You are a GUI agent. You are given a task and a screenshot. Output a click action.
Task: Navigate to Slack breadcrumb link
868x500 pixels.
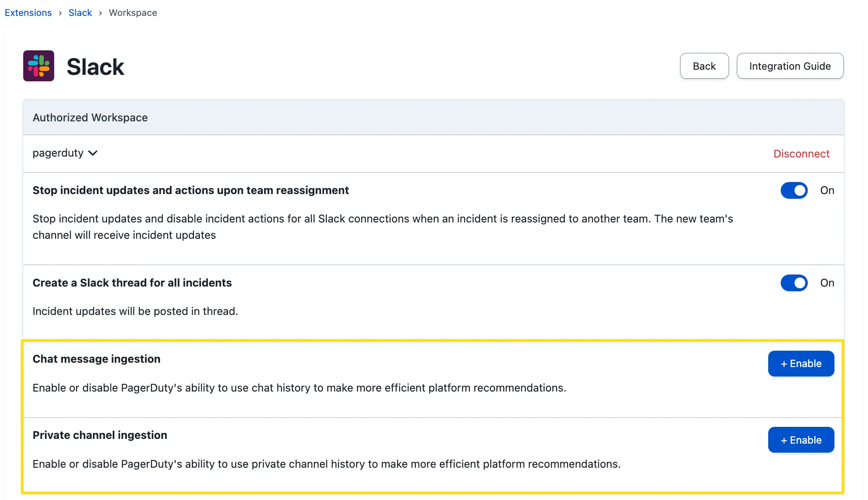80,12
